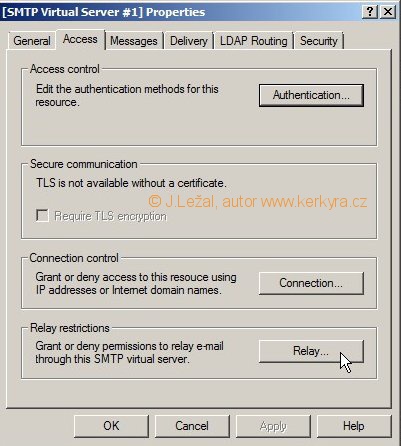Open the LDAP Routing tab
Viewport: 401px width, 446px height.
point(254,41)
